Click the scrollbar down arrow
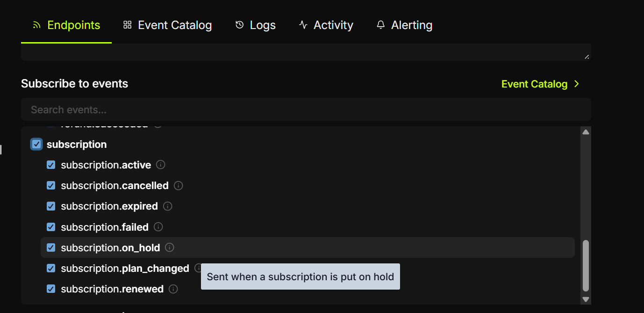 coord(586,298)
